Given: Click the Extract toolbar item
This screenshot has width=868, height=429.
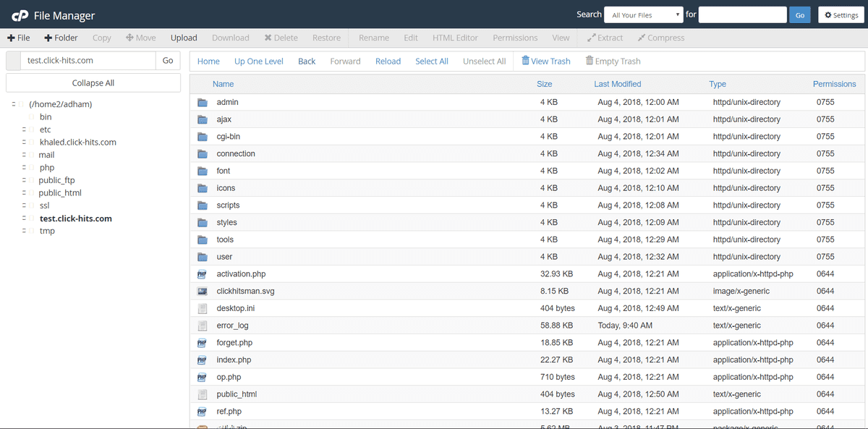Looking at the screenshot, I should pos(605,38).
